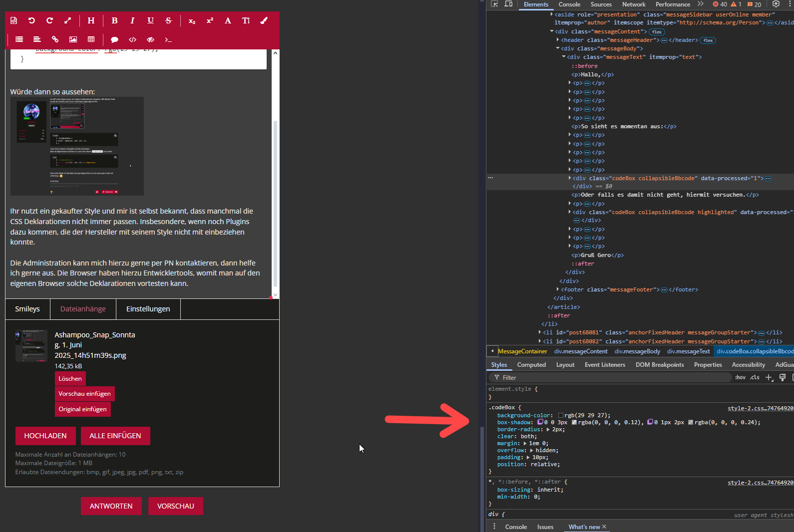Click the background-color rgb(29 29 27) swatch
This screenshot has height=532, width=794.
click(x=561, y=415)
